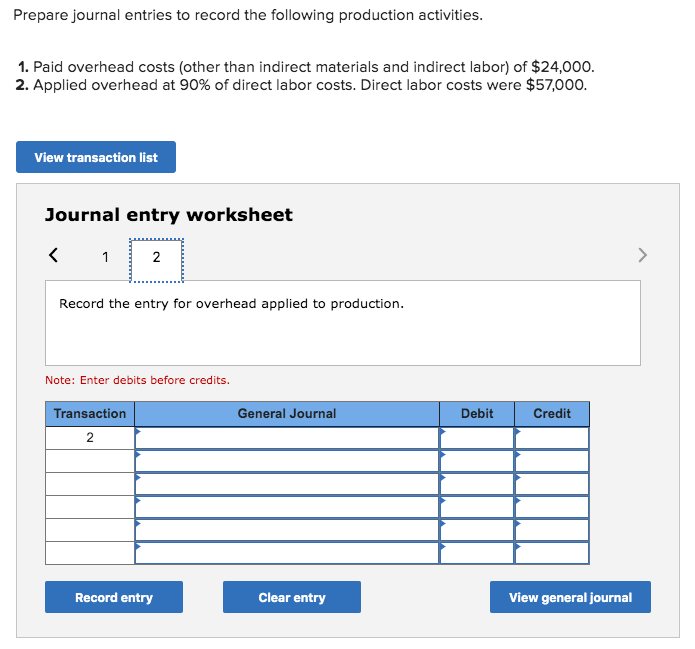Click the Credit column header

tap(552, 414)
